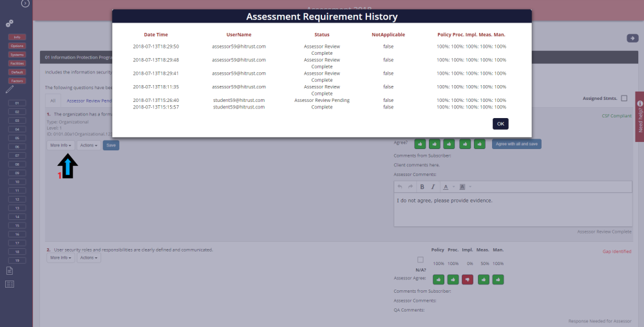The height and width of the screenshot is (327, 644).
Task: Open settings gears icon in sidebar
Action: [x=10, y=23]
